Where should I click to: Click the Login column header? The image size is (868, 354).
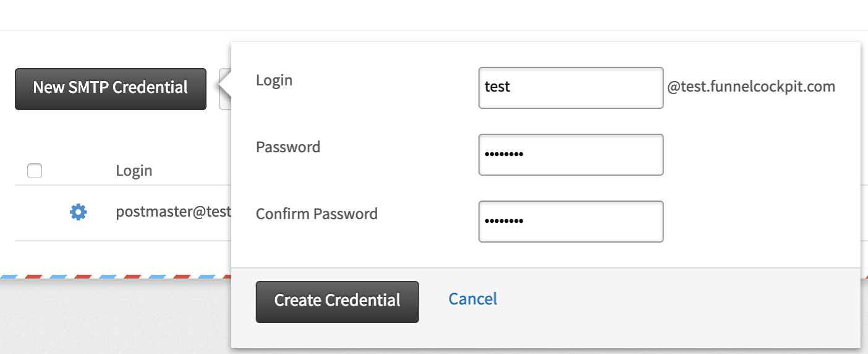[134, 171]
